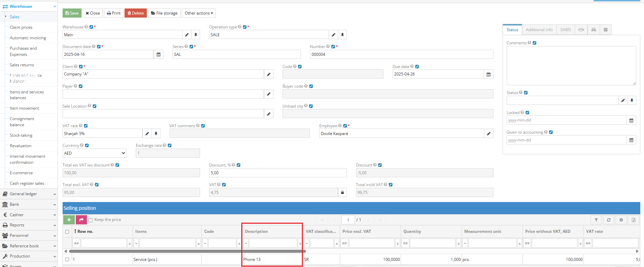The height and width of the screenshot is (267, 644).
Task: Enable the Keep the price checkbox
Action: [90, 220]
